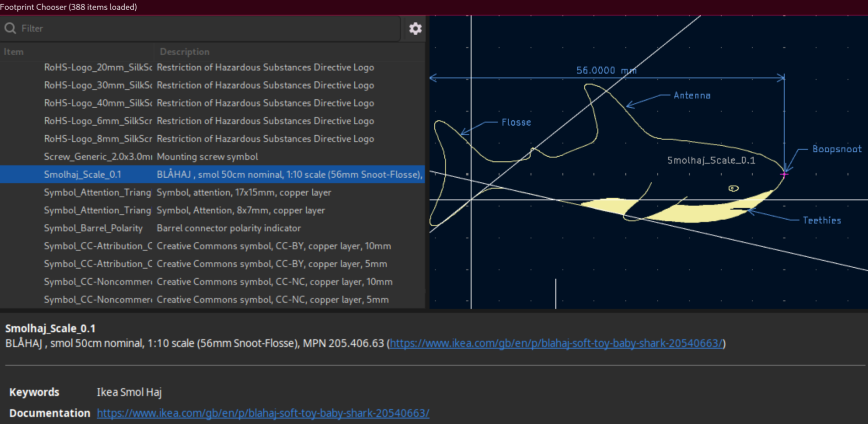
Task: Select the RoHS-Logo_6mm_SilkScr footprint row
Action: 213,121
